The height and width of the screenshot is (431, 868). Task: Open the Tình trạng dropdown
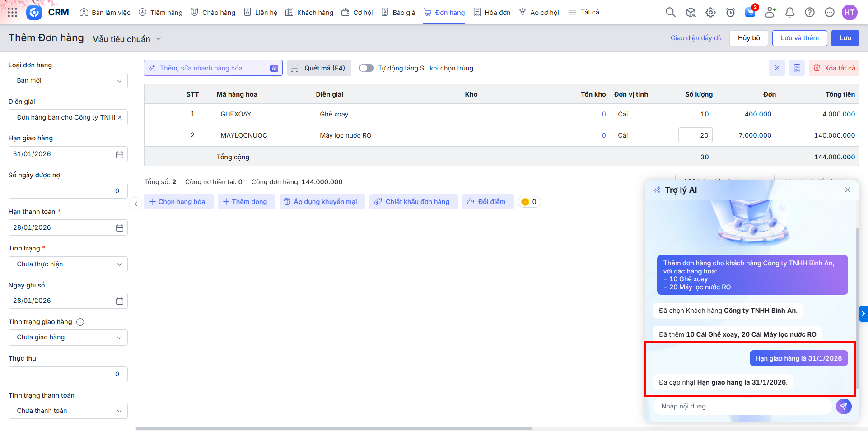(68, 264)
